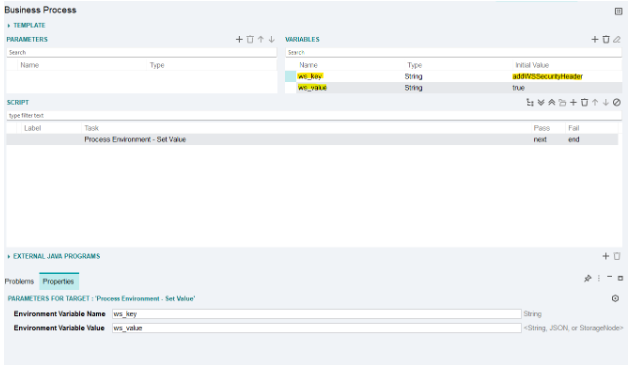Image resolution: width=634 pixels, height=370 pixels.
Task: Click the Parameters search field
Action: [142, 53]
